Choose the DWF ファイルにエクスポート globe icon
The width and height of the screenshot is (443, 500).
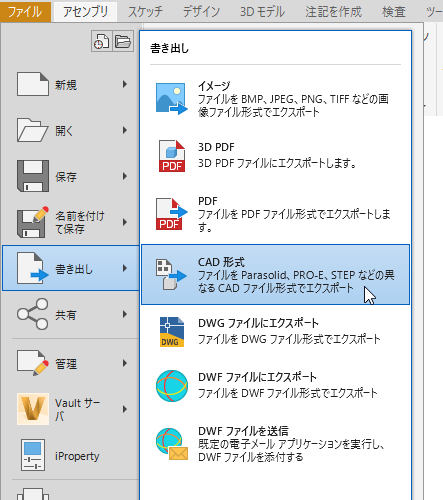172,386
